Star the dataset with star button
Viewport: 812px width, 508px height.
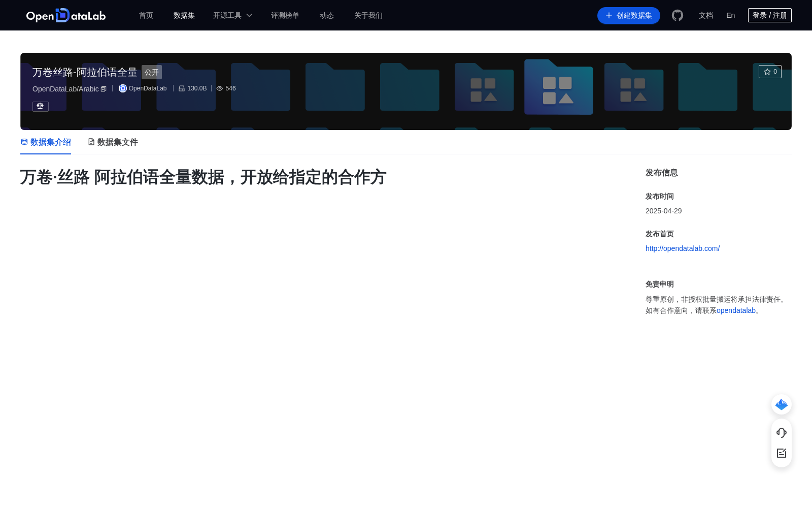(770, 72)
